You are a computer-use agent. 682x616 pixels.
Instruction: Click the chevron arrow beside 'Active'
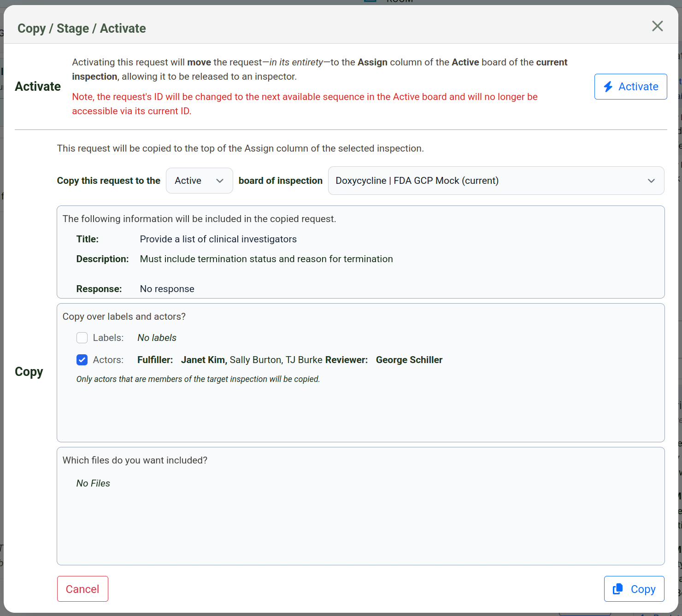220,181
